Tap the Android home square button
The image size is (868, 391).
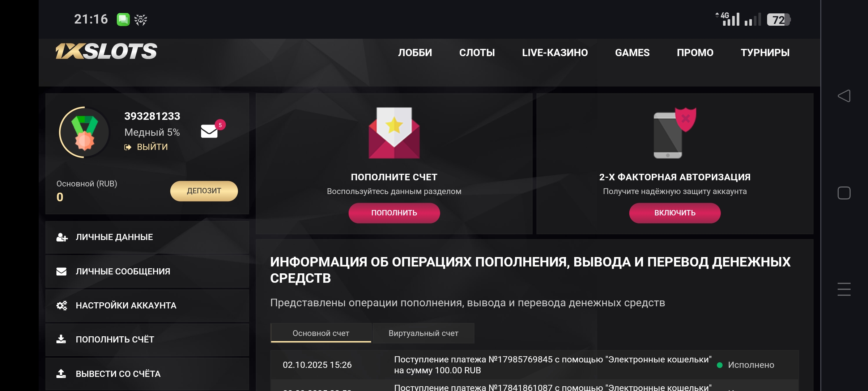844,193
